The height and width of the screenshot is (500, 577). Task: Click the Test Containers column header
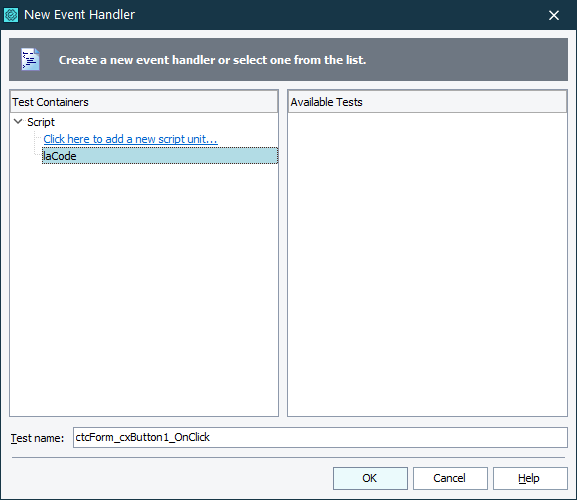click(144, 102)
